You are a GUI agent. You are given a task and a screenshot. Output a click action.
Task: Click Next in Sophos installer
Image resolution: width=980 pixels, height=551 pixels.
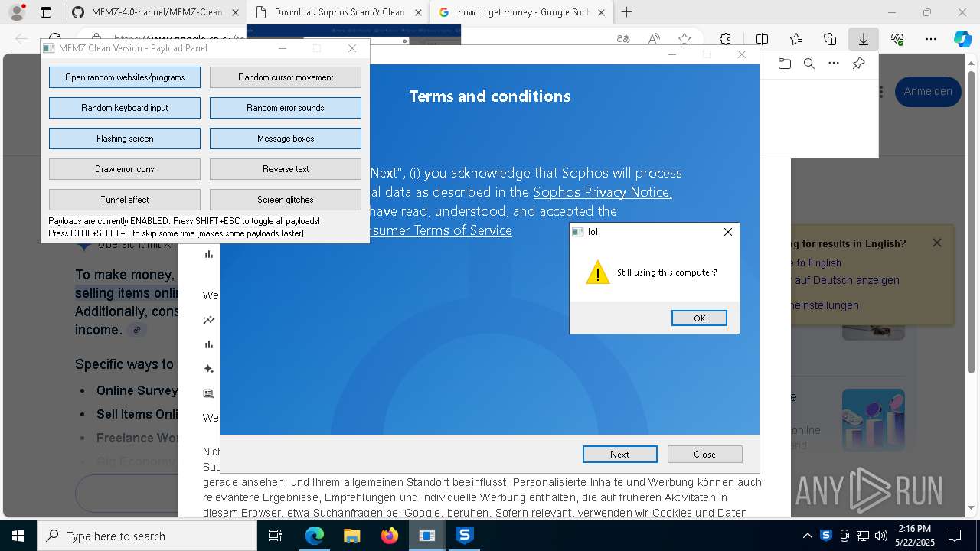tap(620, 454)
